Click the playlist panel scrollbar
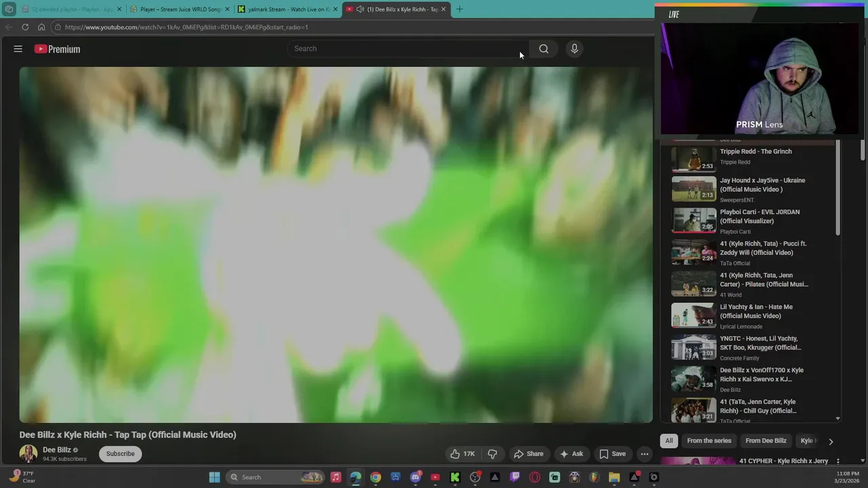Image resolution: width=868 pixels, height=488 pixels. click(x=837, y=188)
